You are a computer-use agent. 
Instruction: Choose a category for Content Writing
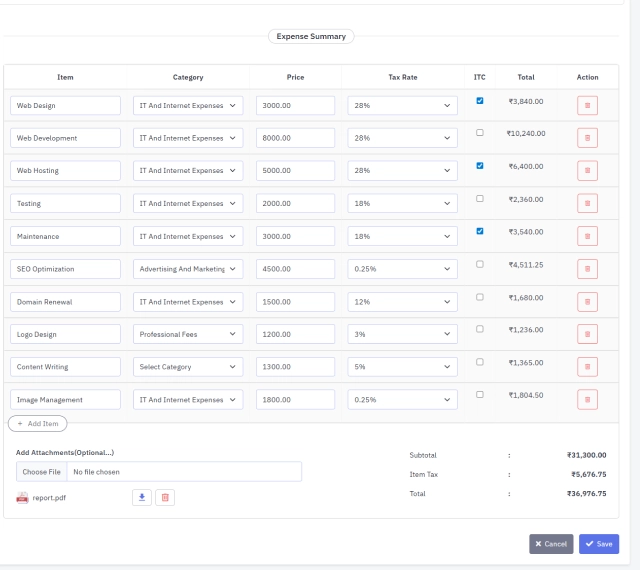(188, 367)
